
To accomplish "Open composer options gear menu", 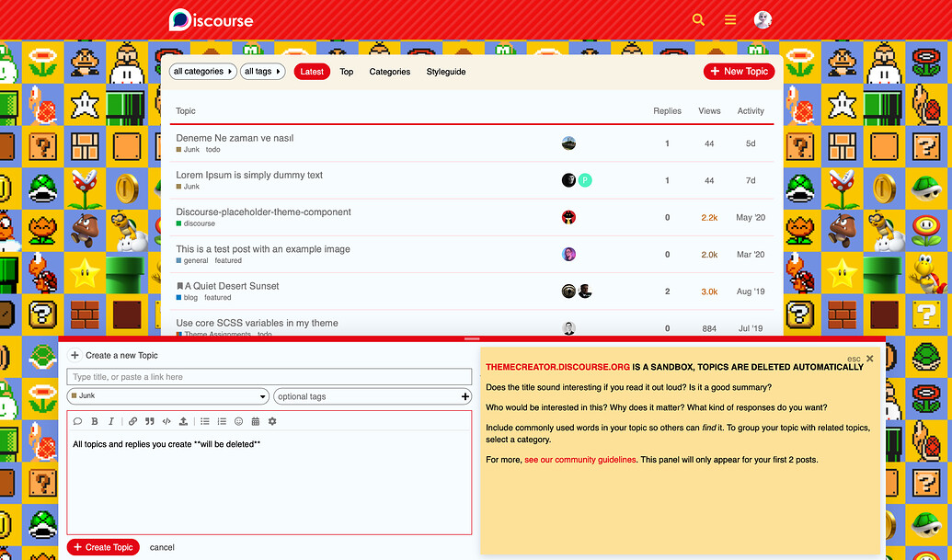I will (x=272, y=421).
